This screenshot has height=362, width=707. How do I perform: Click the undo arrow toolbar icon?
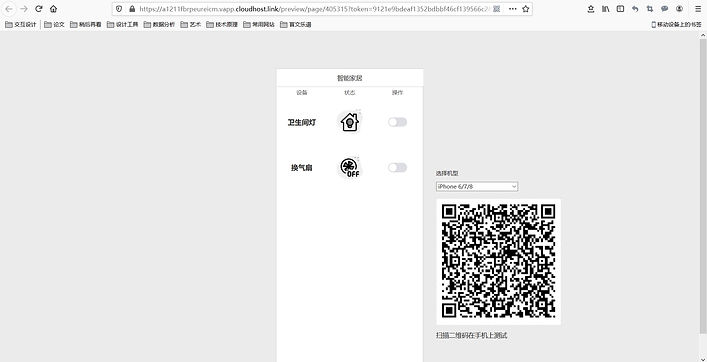(635, 9)
